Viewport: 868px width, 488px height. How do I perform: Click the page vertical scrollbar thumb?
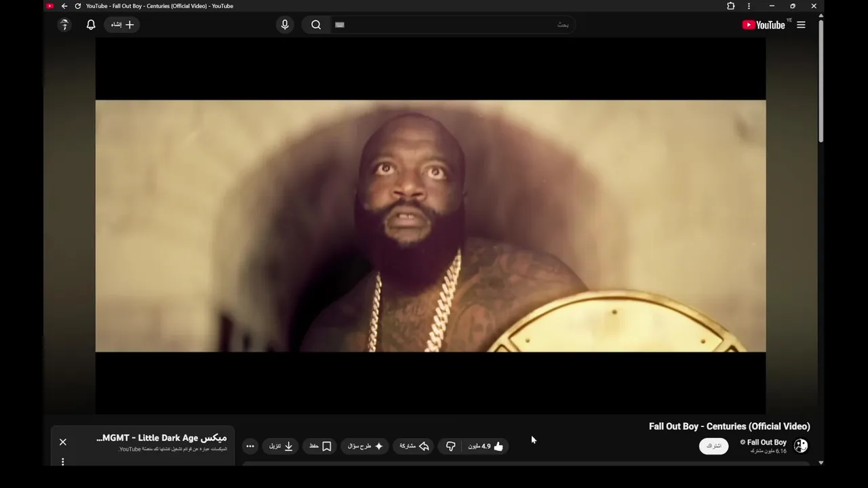(821, 81)
